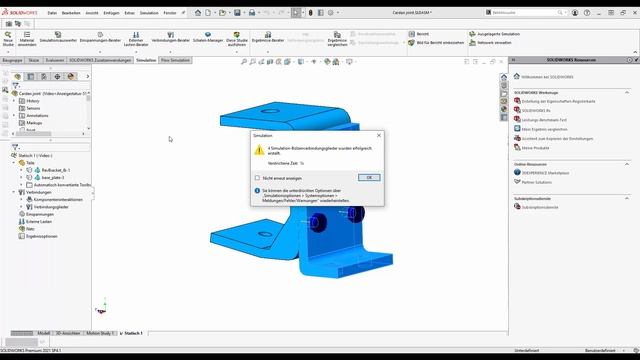Screen dimensions: 640x360
Task: Expand the Verbindungsglieder node
Action: click(22, 207)
